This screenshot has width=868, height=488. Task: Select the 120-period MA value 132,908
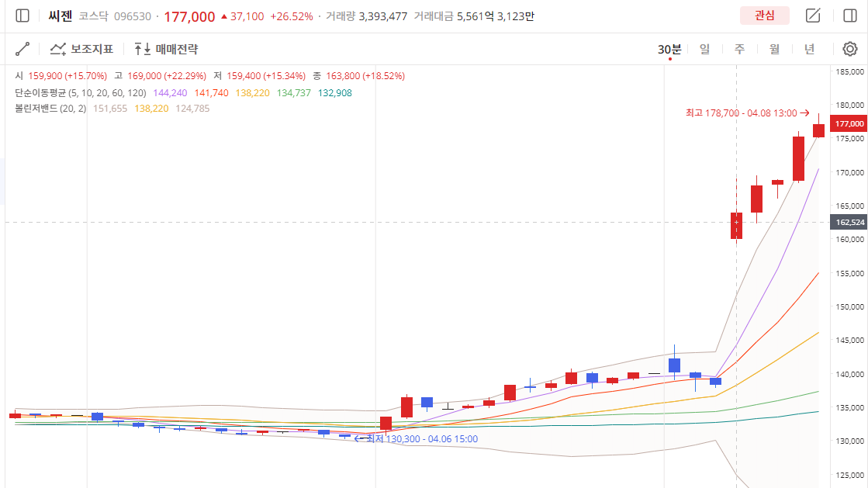[x=335, y=93]
